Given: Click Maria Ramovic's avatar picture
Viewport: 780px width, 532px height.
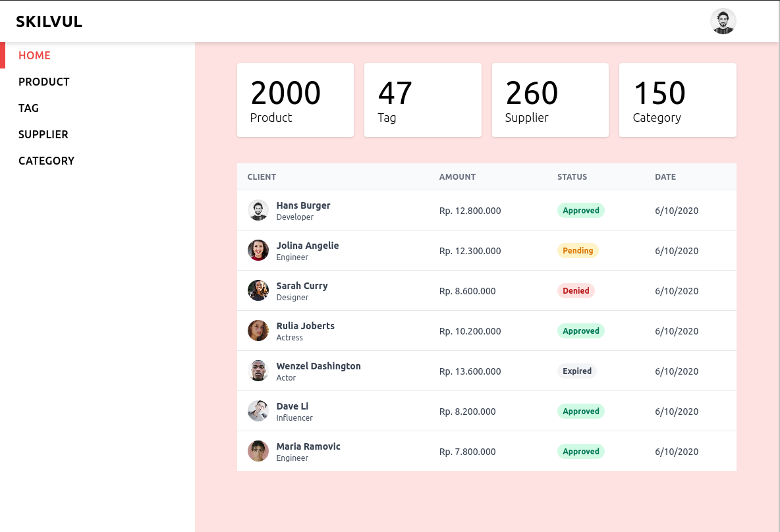Looking at the screenshot, I should (x=258, y=452).
